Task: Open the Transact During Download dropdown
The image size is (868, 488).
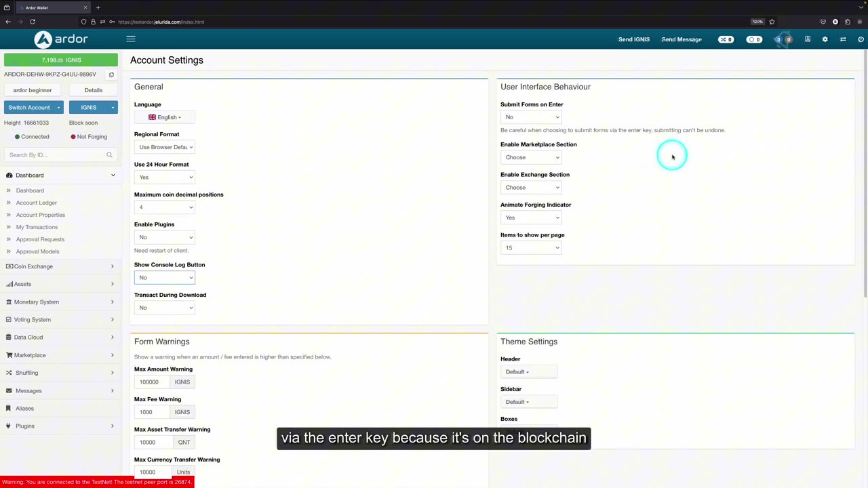Action: 165,308
